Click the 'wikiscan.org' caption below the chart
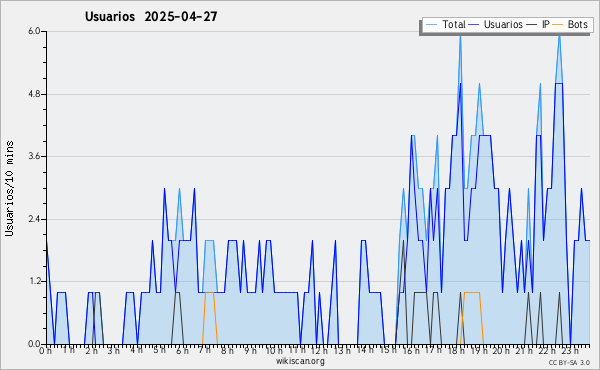Viewport: 600px width, 370px height. pyautogui.click(x=300, y=361)
